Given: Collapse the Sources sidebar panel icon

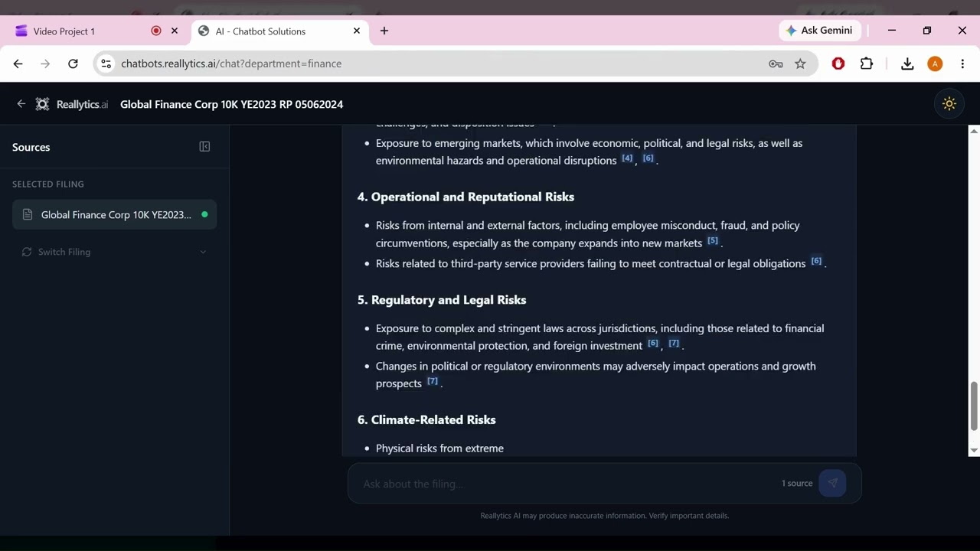Looking at the screenshot, I should pos(204,147).
